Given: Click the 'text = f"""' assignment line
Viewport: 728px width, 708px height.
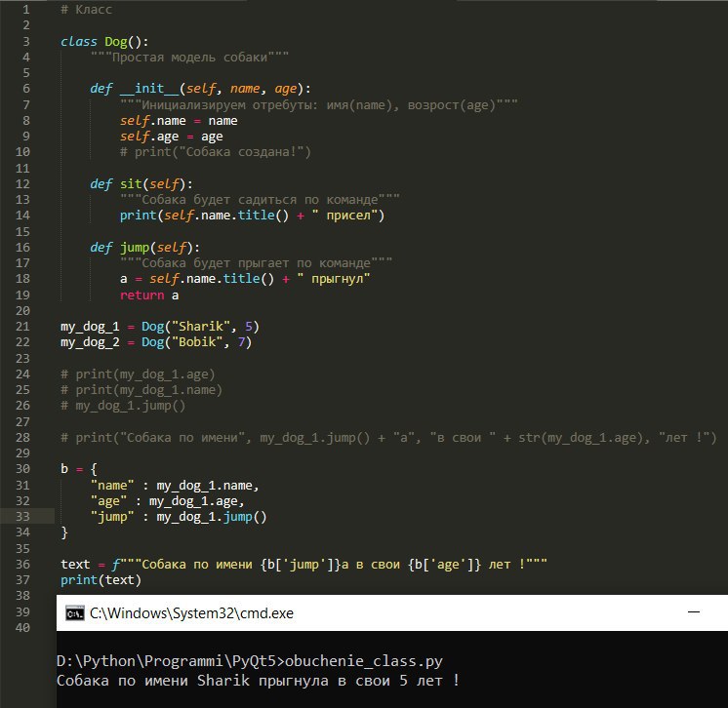Looking at the screenshot, I should [x=303, y=565].
